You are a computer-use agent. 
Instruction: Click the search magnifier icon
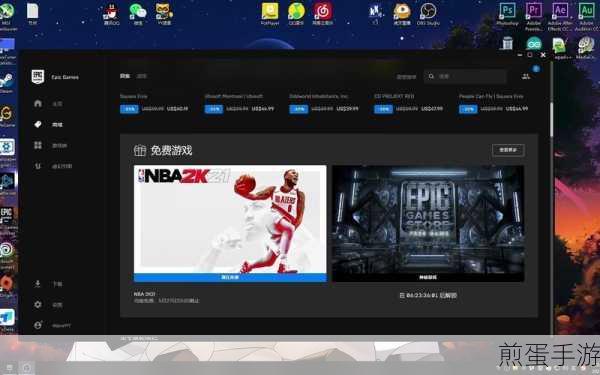(x=431, y=76)
